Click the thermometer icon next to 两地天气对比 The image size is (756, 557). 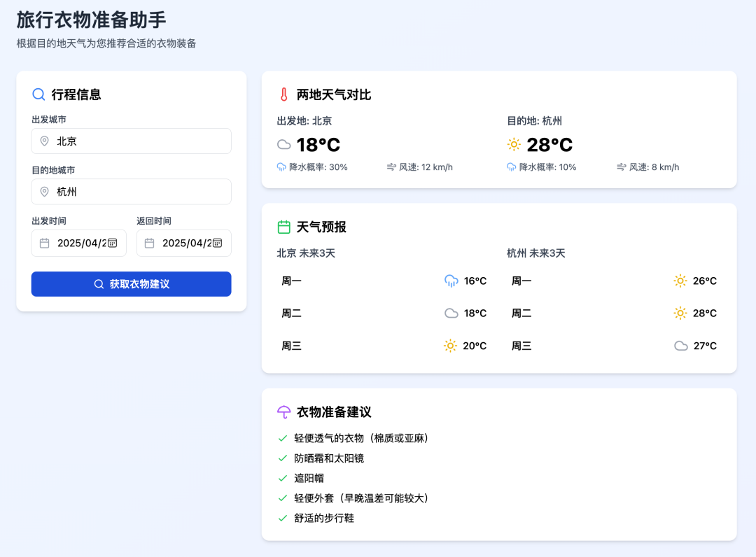click(x=283, y=94)
